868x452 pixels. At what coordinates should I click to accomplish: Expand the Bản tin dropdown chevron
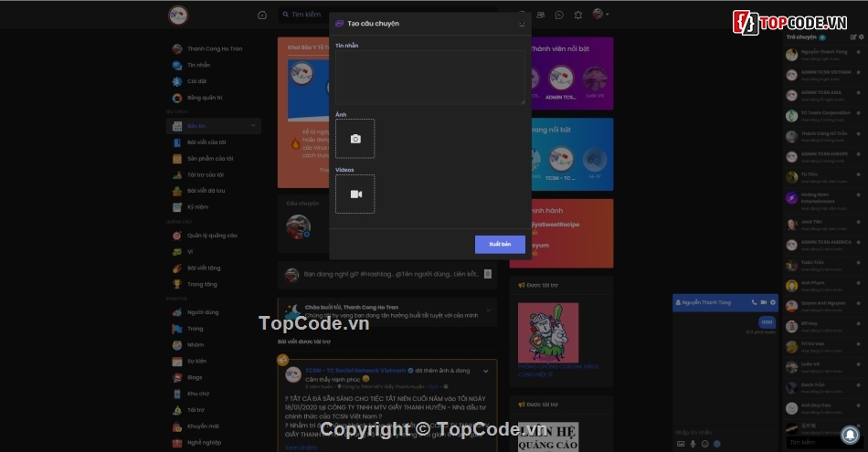pos(253,126)
